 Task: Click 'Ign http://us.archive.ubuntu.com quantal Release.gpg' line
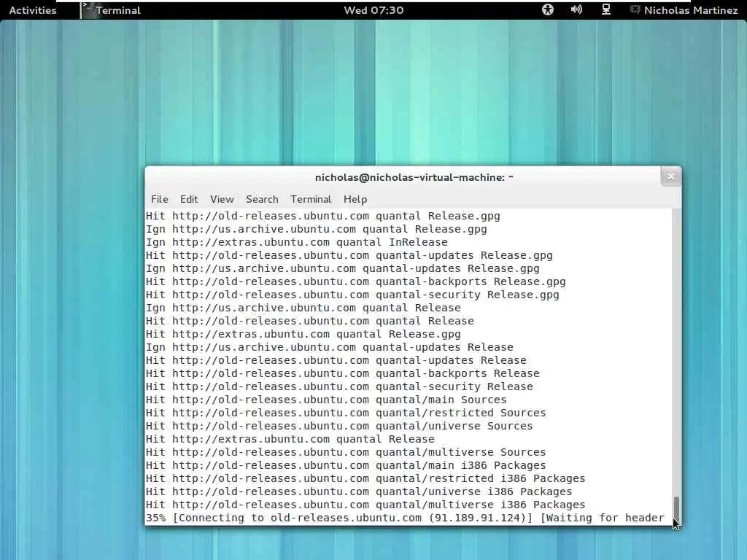click(317, 230)
